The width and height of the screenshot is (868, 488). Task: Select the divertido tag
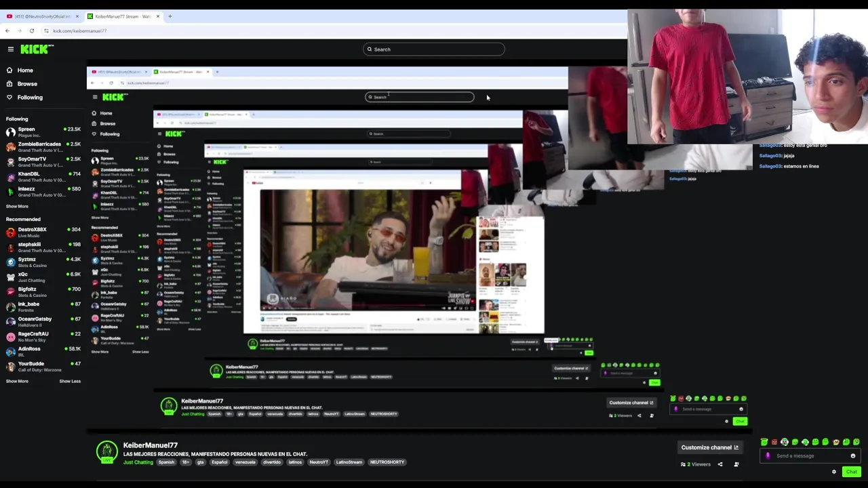tap(272, 462)
